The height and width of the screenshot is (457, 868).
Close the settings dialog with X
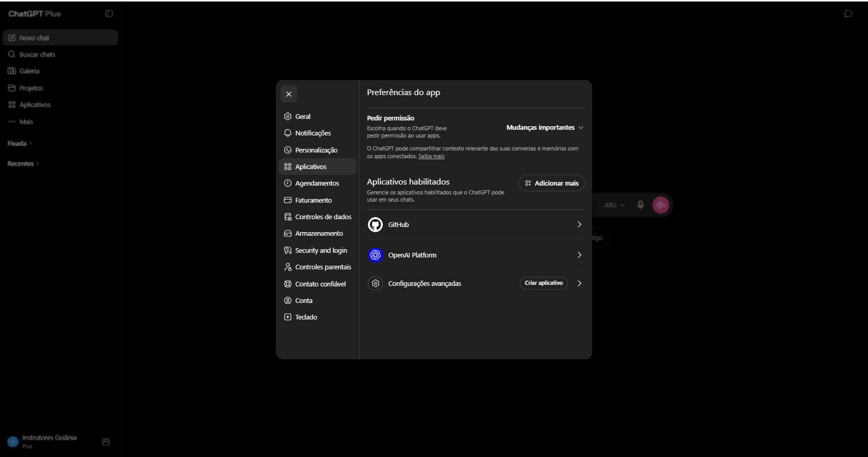pos(289,94)
